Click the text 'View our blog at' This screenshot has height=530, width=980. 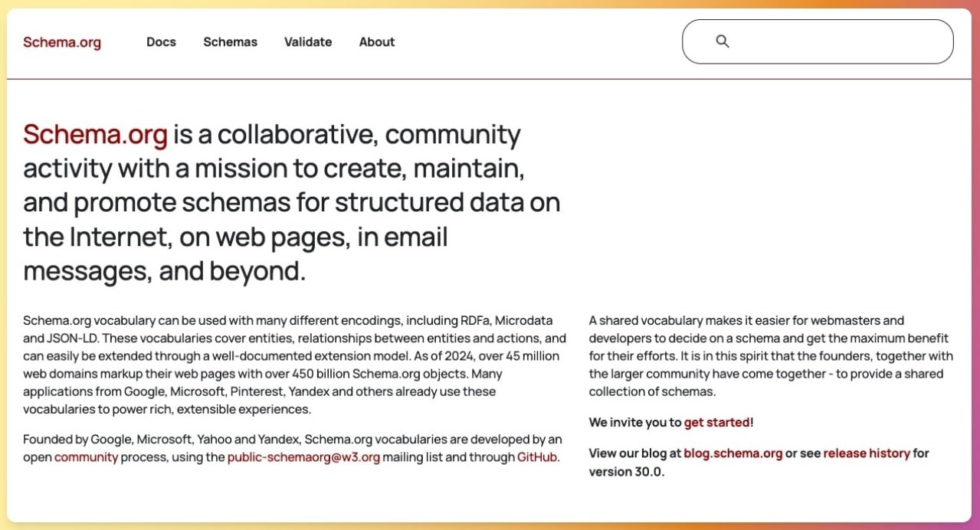point(635,453)
